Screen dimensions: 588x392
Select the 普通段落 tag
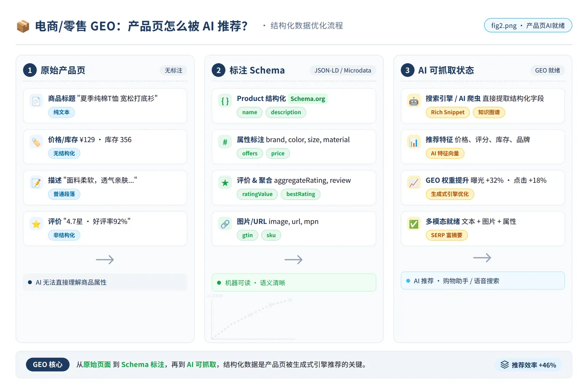tap(64, 194)
